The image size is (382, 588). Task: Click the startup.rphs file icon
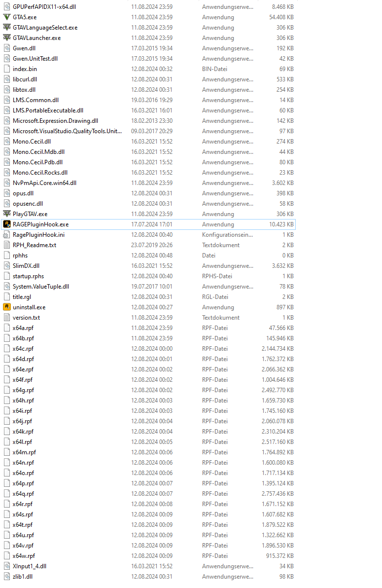[7, 276]
